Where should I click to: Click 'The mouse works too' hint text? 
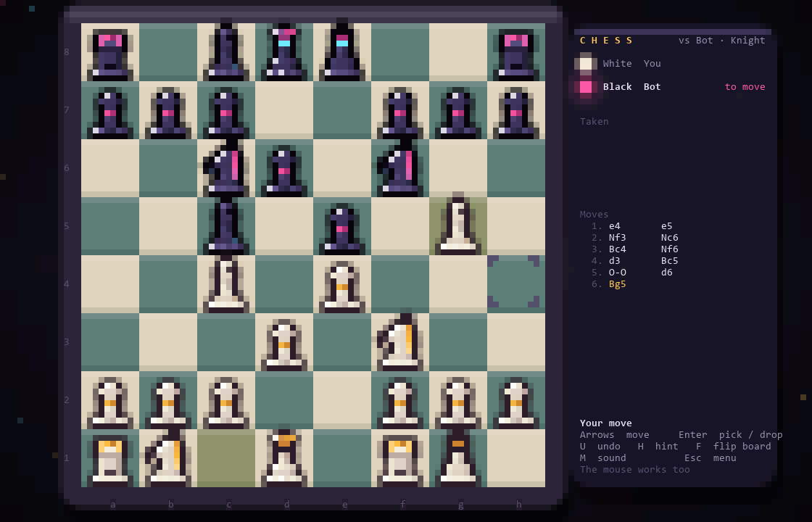point(635,470)
